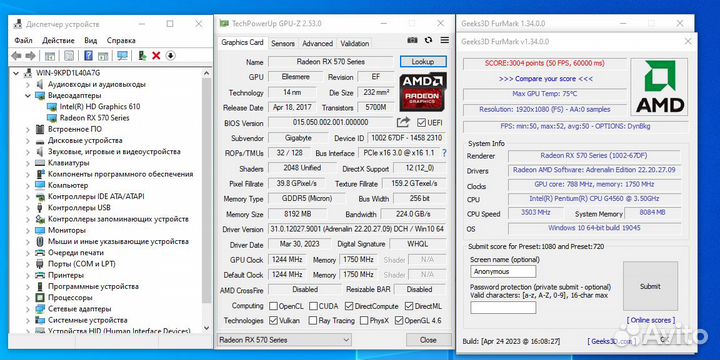Collapse the Видеоадаптеры tree node
The height and width of the screenshot is (360, 720).
tap(28, 96)
